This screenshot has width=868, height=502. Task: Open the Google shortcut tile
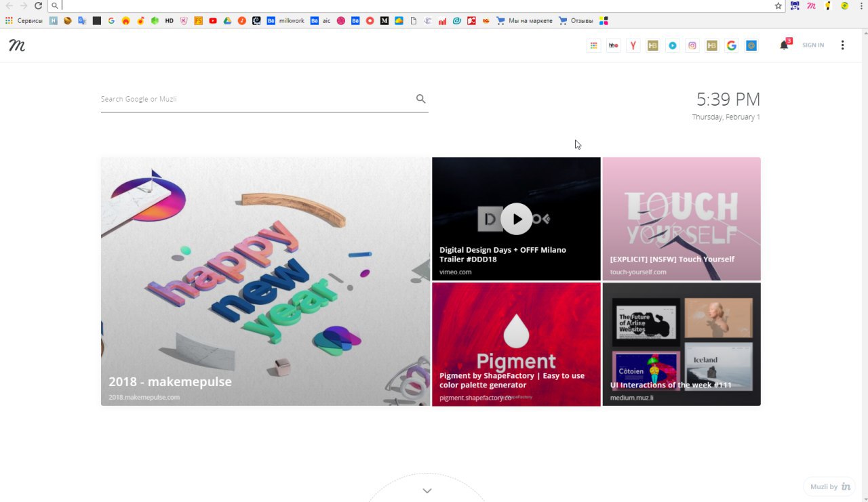[731, 45]
